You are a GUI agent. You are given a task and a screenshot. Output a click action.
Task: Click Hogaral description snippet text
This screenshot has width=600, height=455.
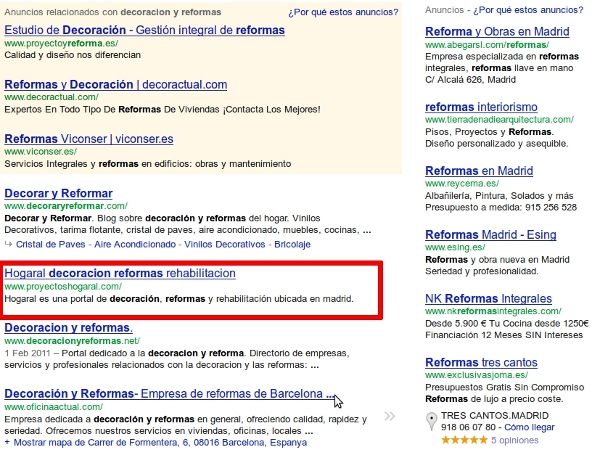click(179, 299)
